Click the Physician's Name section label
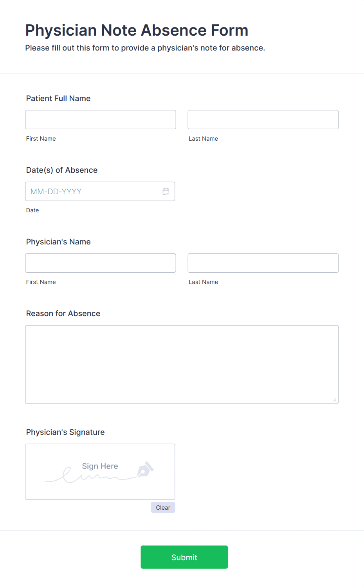364x588 pixels. (58, 242)
